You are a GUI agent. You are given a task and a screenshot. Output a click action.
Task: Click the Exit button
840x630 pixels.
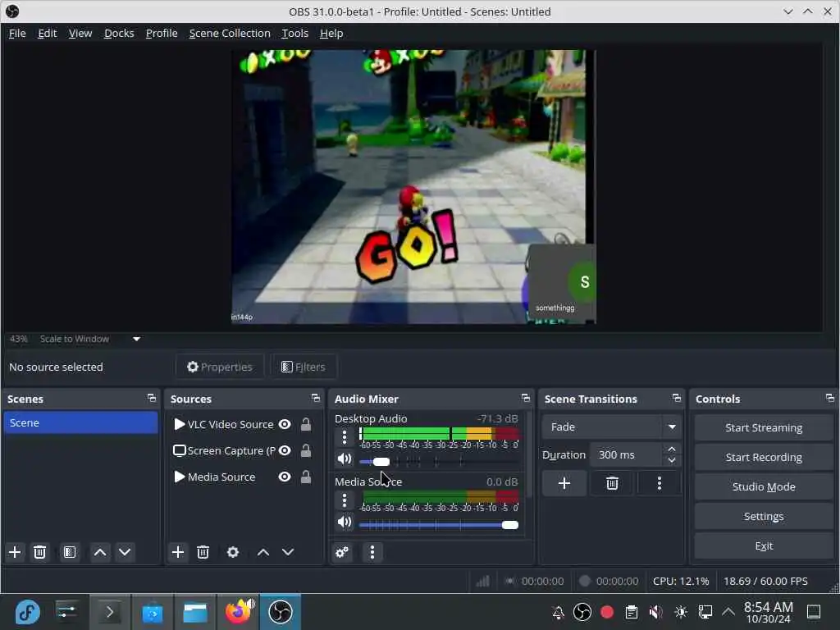pyautogui.click(x=764, y=546)
